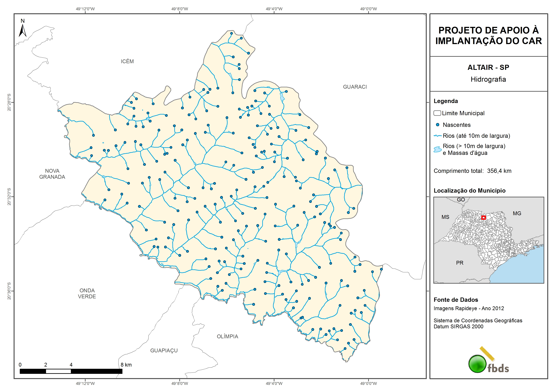
Task: Click the Comprimento total 356,4 km text
Action: (x=472, y=171)
